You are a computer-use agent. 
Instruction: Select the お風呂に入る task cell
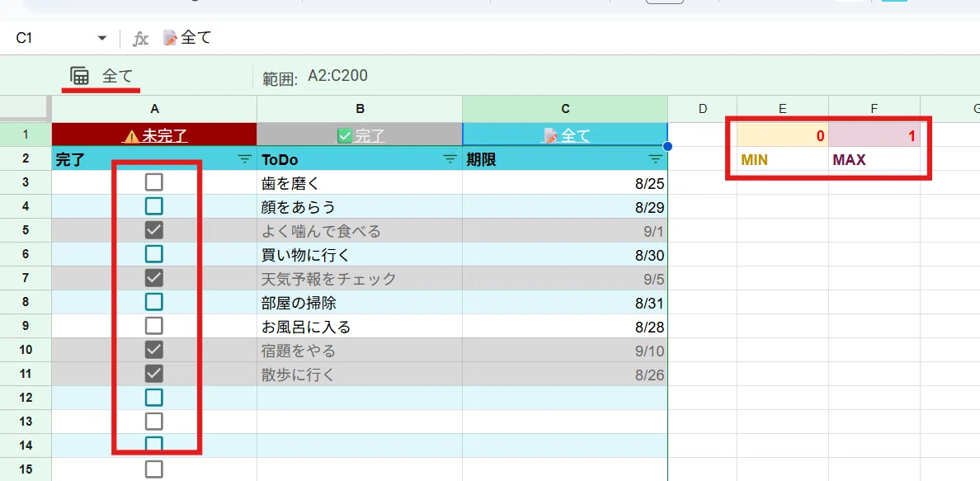[x=360, y=326]
